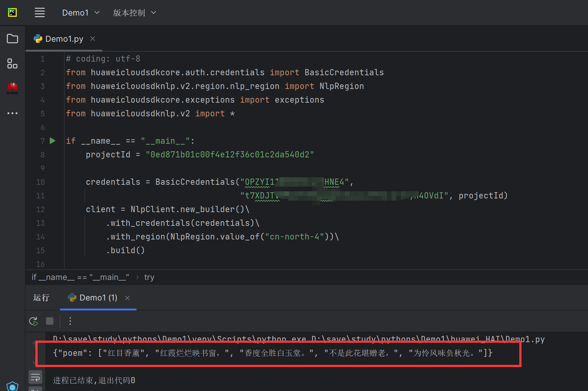The height and width of the screenshot is (391, 588).
Task: Open the Huawei Cloud toolkit panel
Action: point(12,88)
